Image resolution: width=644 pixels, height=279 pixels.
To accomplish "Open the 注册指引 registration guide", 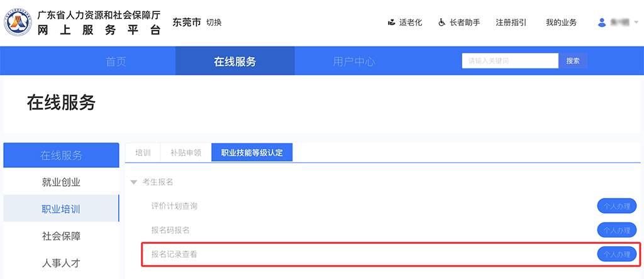I will [511, 23].
